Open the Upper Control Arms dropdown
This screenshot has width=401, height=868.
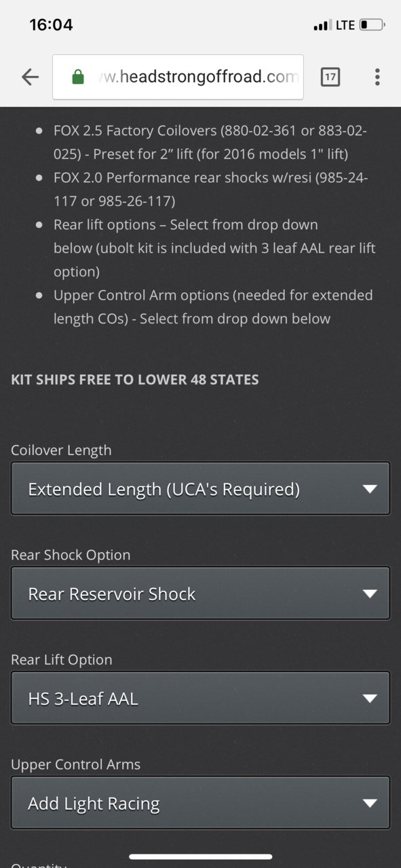(200, 803)
